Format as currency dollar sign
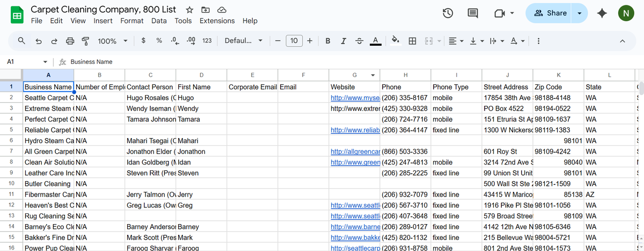Screen dimensions: 644x251 (x=143, y=40)
